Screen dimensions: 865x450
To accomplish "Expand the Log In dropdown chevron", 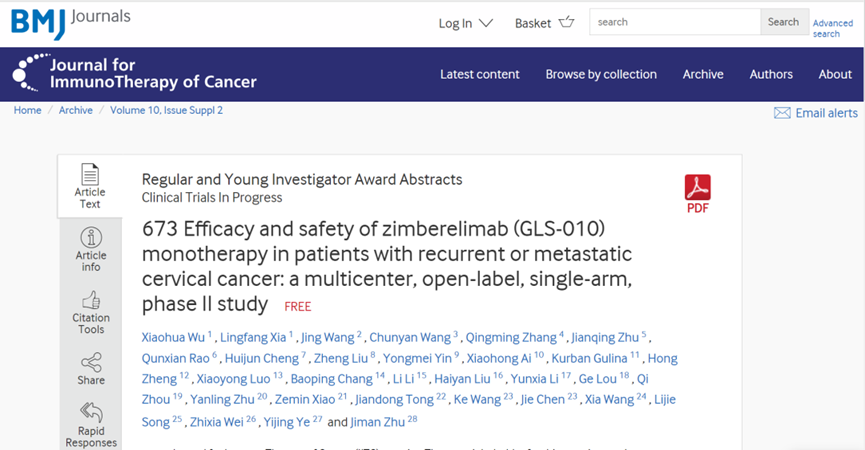I will 485,23.
